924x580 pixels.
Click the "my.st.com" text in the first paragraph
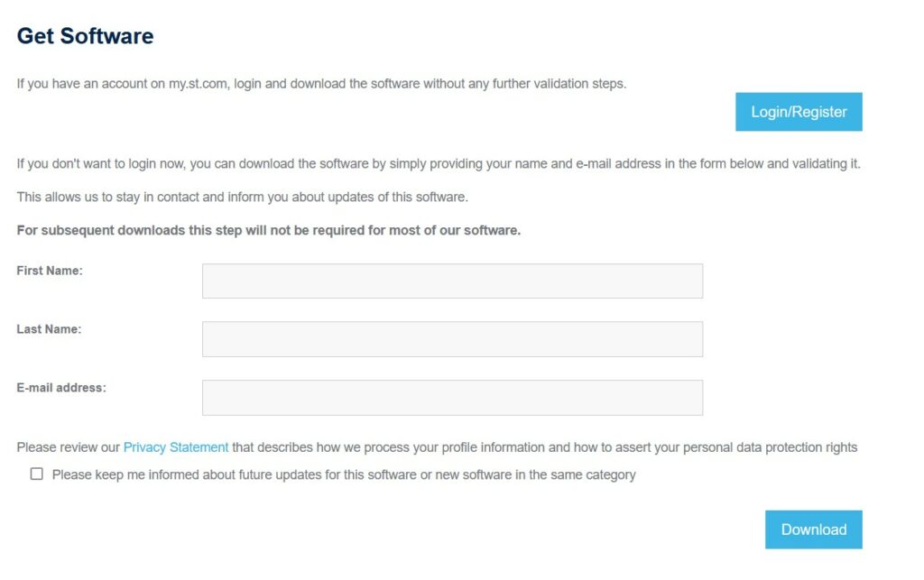click(x=199, y=84)
